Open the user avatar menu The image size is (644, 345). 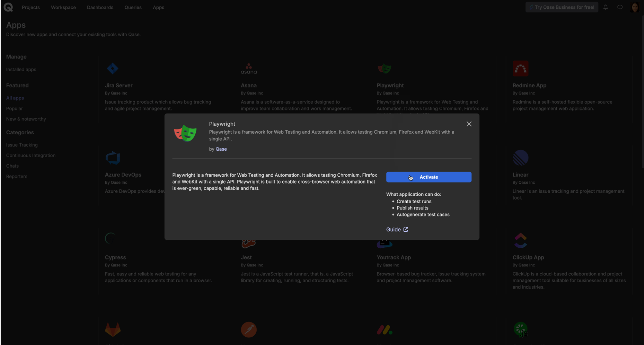(635, 7)
